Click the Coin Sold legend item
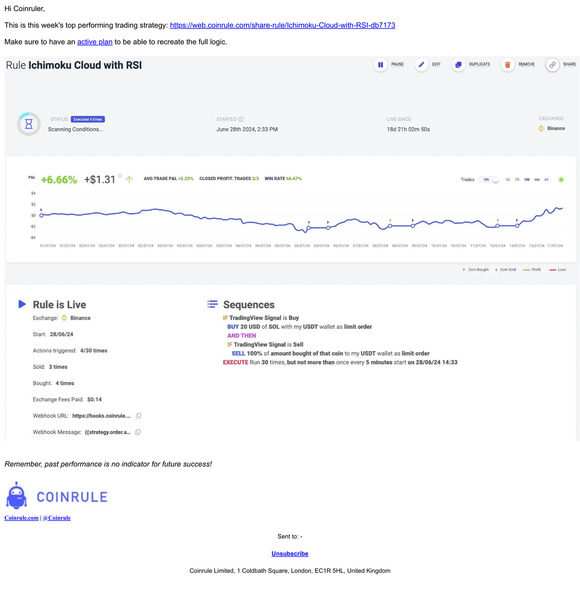The width and height of the screenshot is (580, 601). [505, 270]
